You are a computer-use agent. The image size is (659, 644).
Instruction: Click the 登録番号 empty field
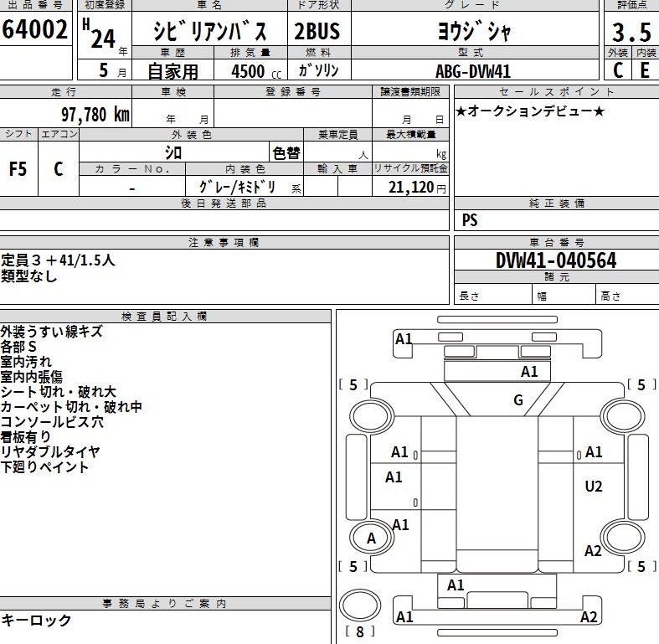pyautogui.click(x=293, y=113)
